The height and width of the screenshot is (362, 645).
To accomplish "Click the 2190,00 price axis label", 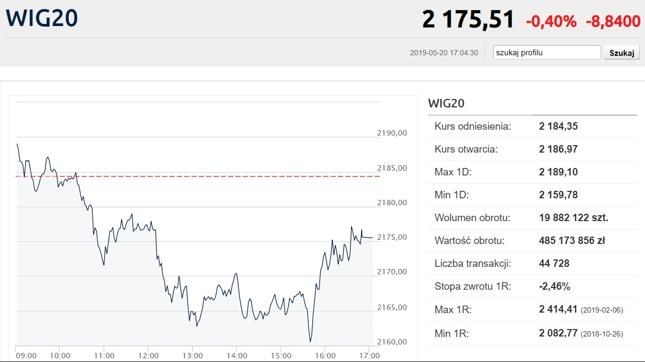I will 392,133.
